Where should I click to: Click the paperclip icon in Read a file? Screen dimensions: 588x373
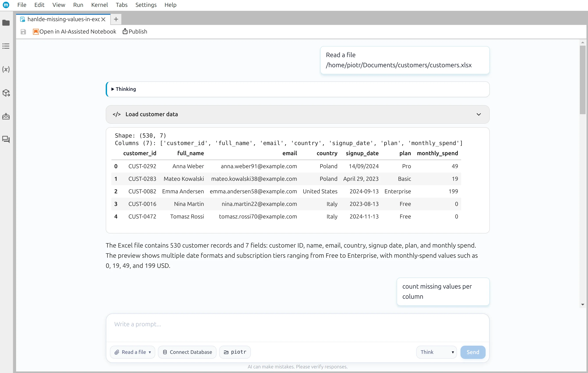(117, 352)
